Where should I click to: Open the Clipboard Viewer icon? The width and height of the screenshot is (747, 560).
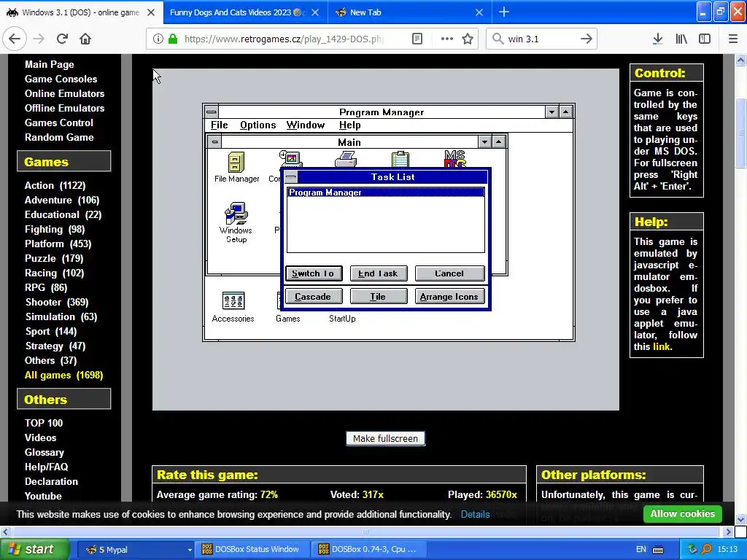pyautogui.click(x=400, y=159)
